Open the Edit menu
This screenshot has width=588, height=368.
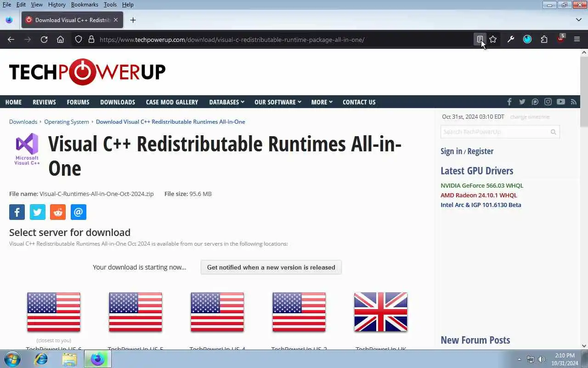click(x=21, y=5)
